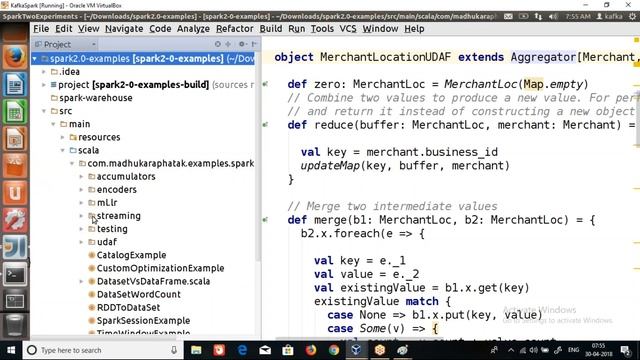Click Ubuntu sound indicator in top panel
Viewport: 640px width, 360px height.
pos(553,16)
